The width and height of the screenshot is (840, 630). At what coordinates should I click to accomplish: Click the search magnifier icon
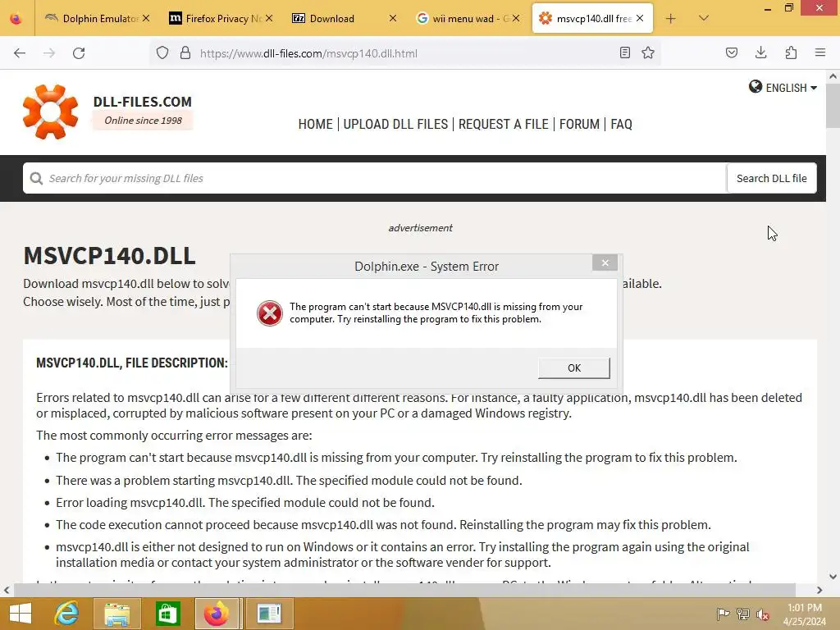(36, 178)
